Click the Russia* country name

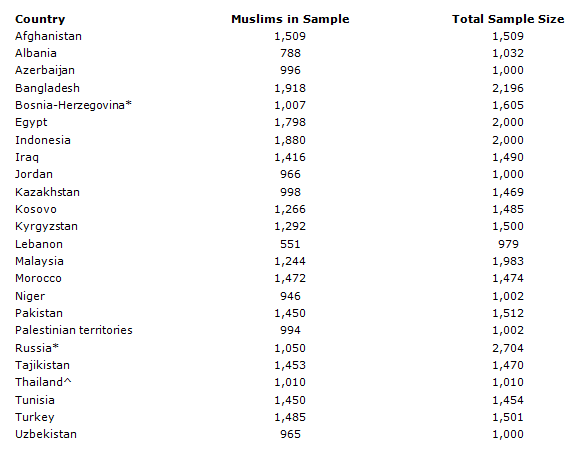pos(37,348)
